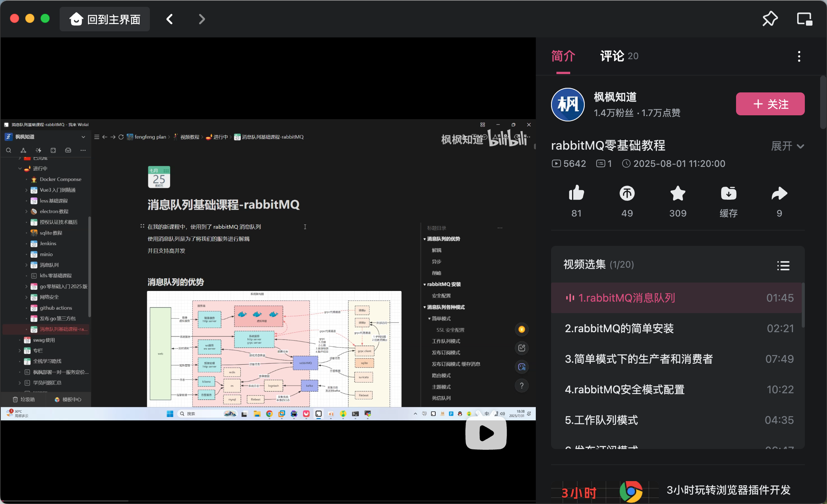Viewport: 827px width, 504px height.
Task: Play episode 2.rabbitMQ的简单安装
Action: click(676, 328)
